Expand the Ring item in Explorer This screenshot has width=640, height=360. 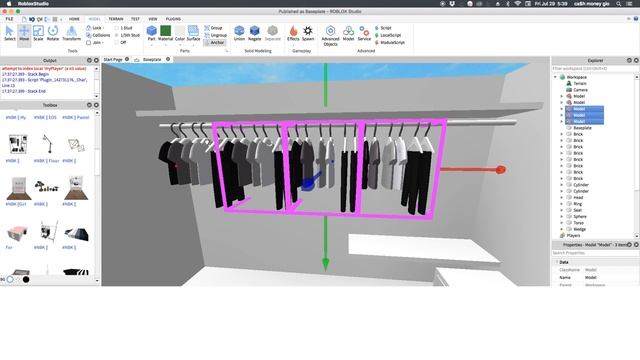pos(562,204)
